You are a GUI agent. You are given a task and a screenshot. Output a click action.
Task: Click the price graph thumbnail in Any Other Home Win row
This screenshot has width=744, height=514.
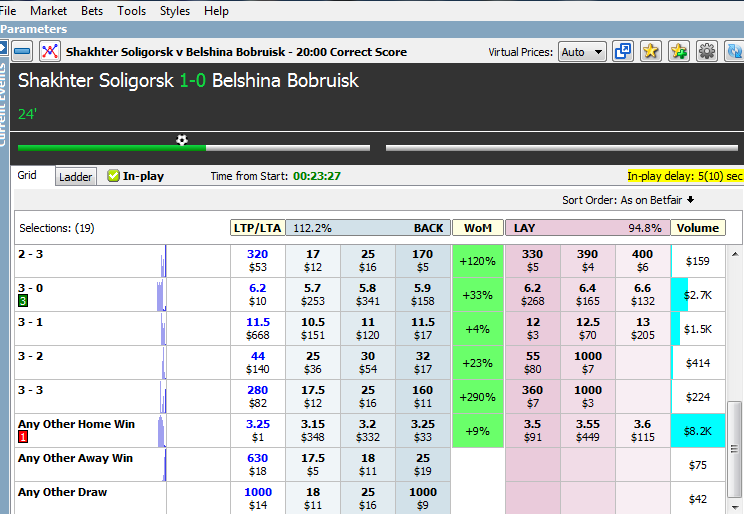pos(162,431)
